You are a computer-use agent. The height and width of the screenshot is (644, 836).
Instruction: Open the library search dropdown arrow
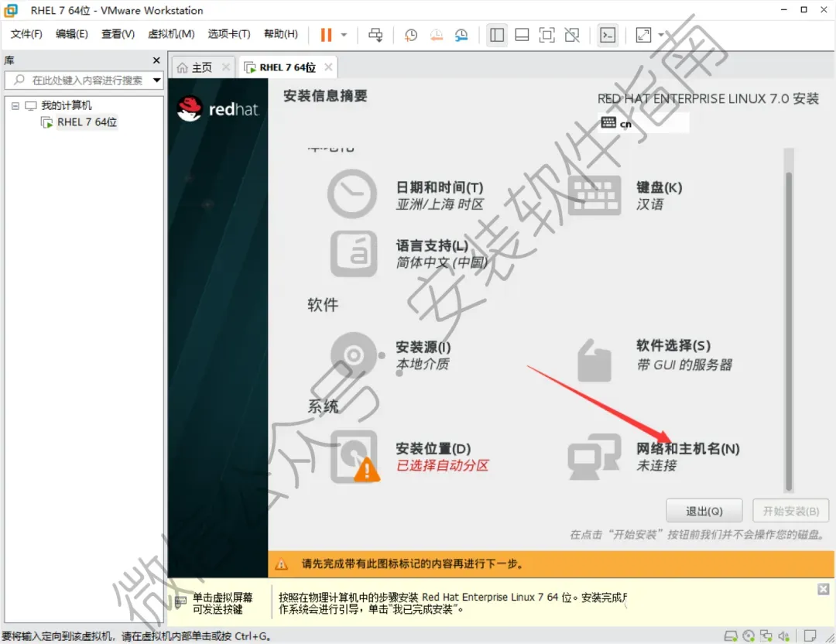[x=156, y=80]
